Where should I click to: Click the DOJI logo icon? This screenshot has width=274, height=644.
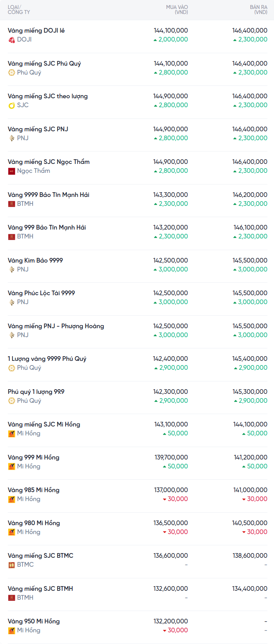click(x=12, y=40)
